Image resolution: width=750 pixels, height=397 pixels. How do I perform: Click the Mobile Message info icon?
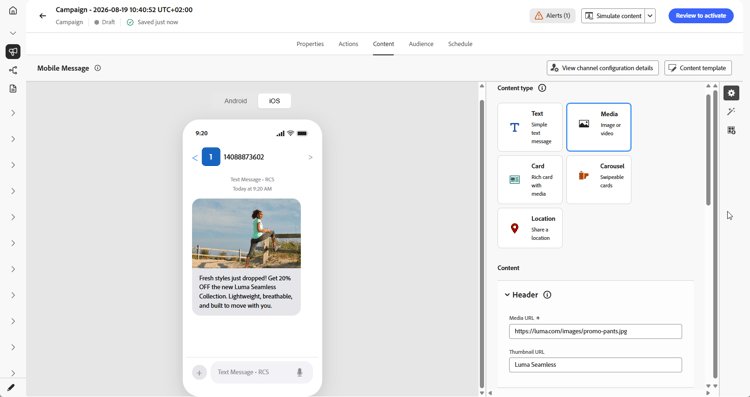point(98,68)
